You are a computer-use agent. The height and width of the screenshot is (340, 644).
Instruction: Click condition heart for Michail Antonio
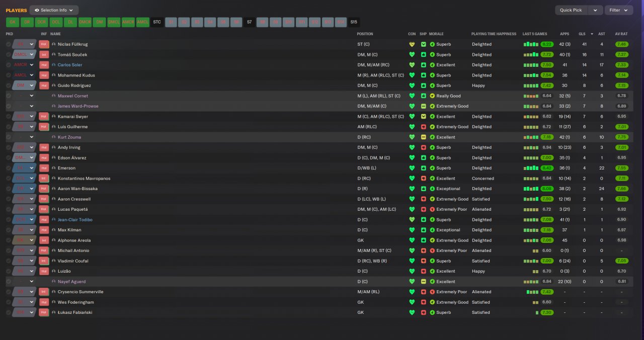(412, 250)
